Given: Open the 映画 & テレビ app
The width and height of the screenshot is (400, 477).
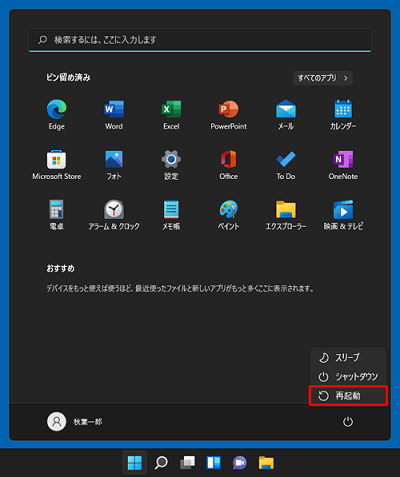Looking at the screenshot, I should click(343, 215).
